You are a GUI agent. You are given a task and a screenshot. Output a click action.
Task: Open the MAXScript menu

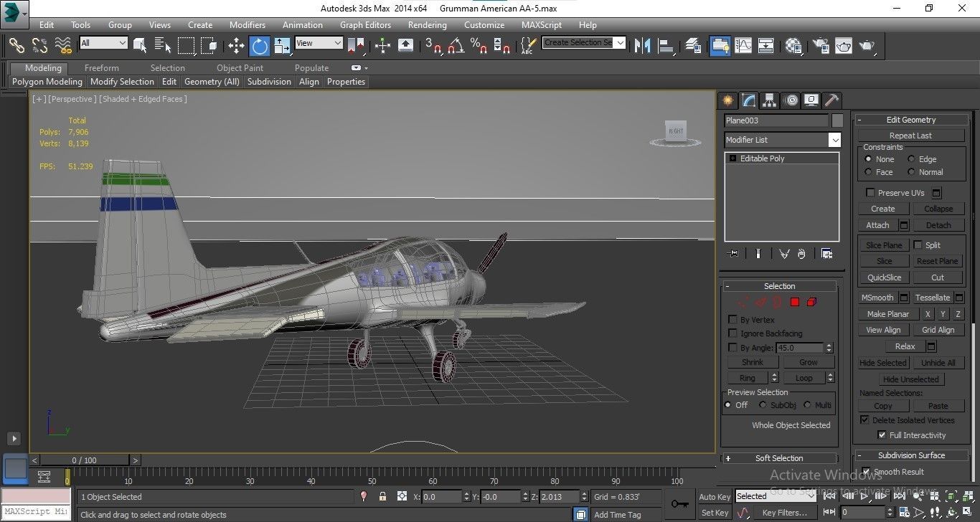(x=542, y=24)
